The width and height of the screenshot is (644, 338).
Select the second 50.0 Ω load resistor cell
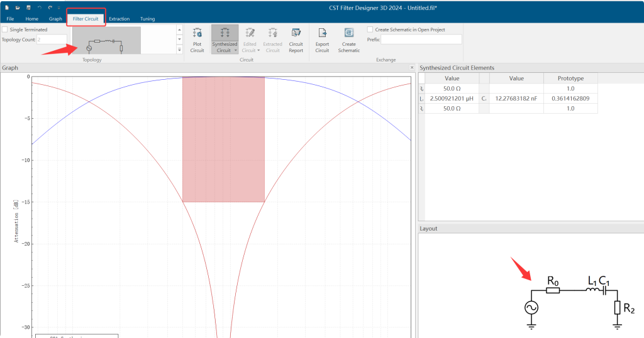click(x=452, y=108)
